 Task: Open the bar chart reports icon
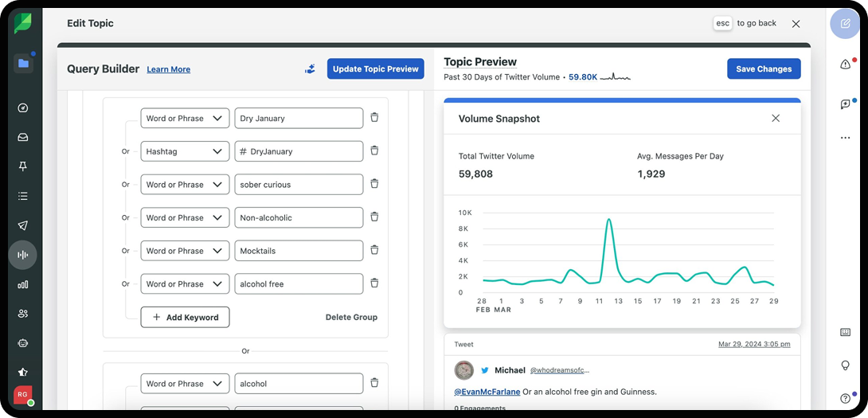(23, 284)
